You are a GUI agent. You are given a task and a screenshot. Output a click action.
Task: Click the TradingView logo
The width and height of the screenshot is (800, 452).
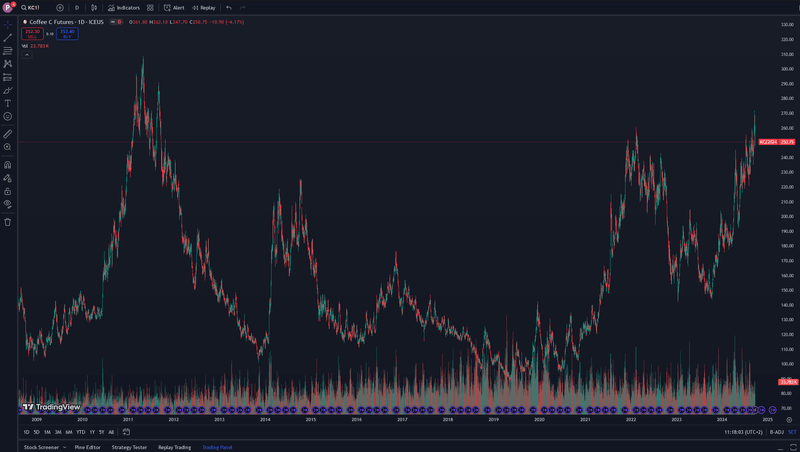(52, 407)
